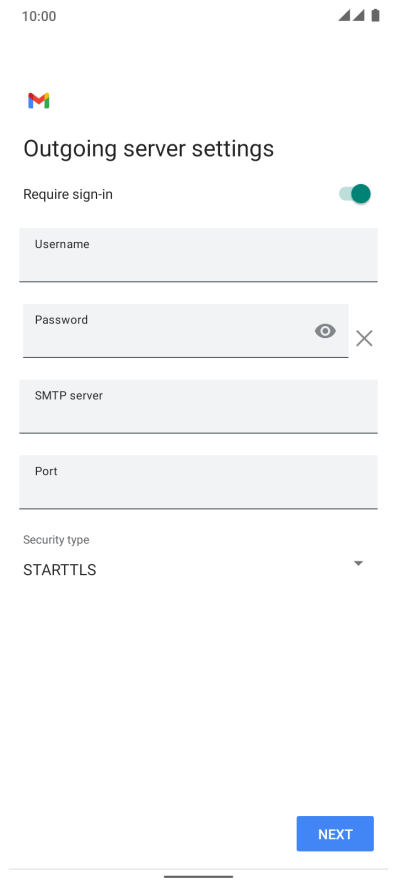Screen dimensions: 397x884
Task: Click into the SMTP server field
Action: (198, 406)
